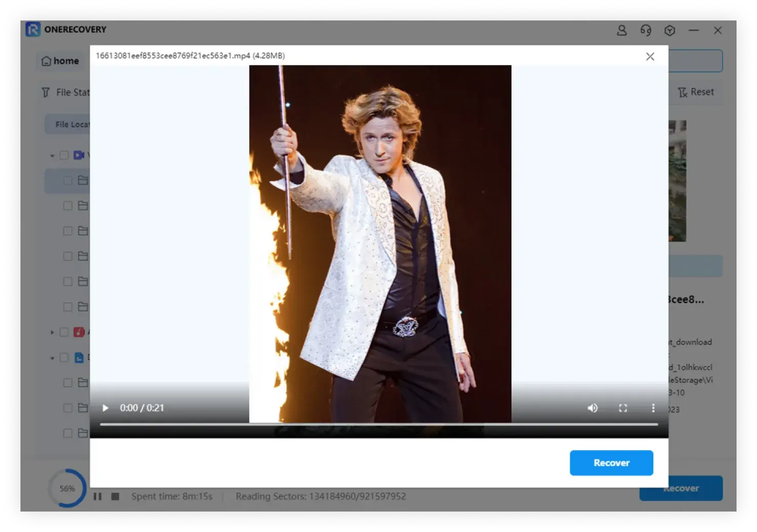This screenshot has width=757, height=532.
Task: Close the video preview dialog
Action: (650, 56)
